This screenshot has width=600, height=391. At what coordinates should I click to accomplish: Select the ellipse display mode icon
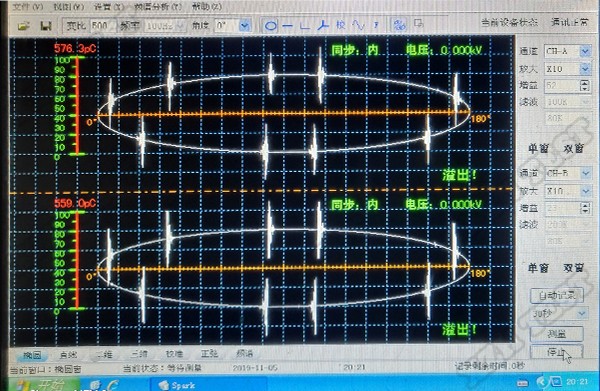click(271, 26)
